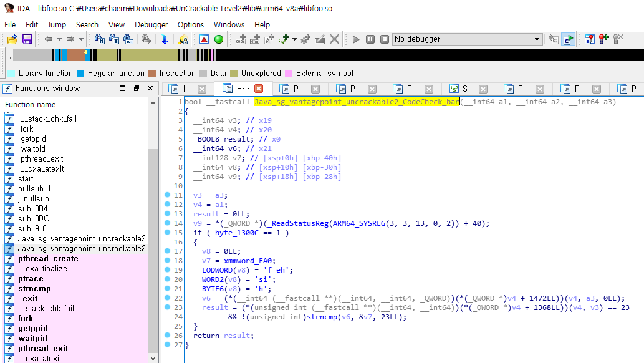Image resolution: width=644 pixels, height=363 pixels.
Task: Open the No debugger combo box
Action: coord(468,39)
